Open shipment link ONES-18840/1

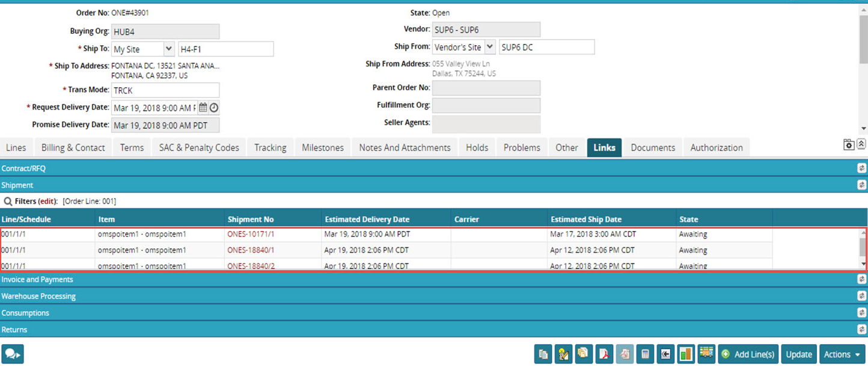[251, 250]
